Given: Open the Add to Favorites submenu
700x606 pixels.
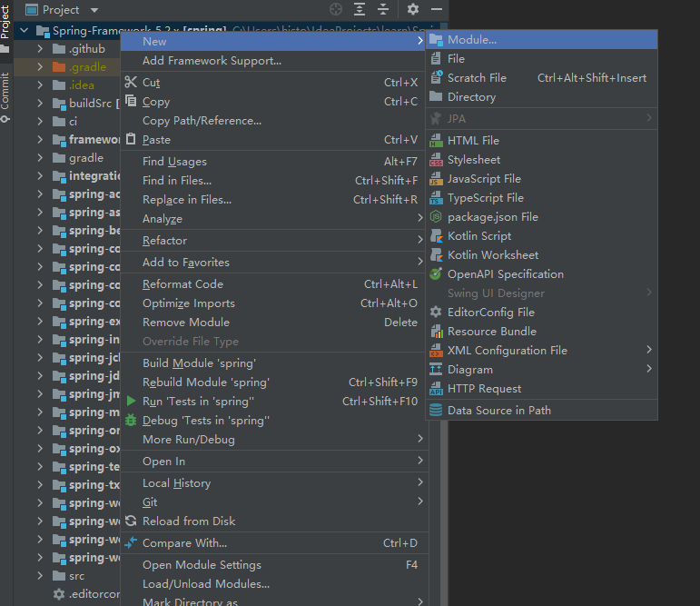Looking at the screenshot, I should click(274, 262).
